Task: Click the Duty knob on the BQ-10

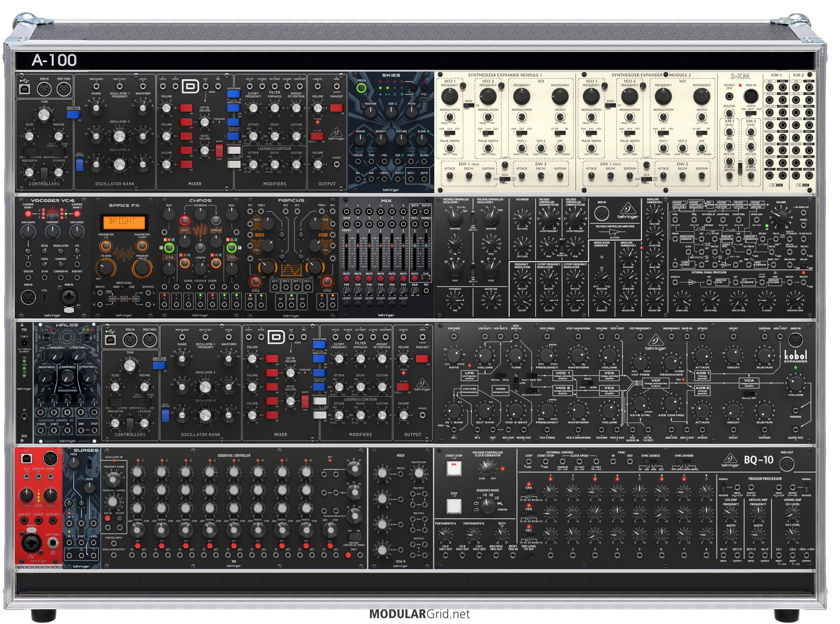Action: pyautogui.click(x=502, y=534)
